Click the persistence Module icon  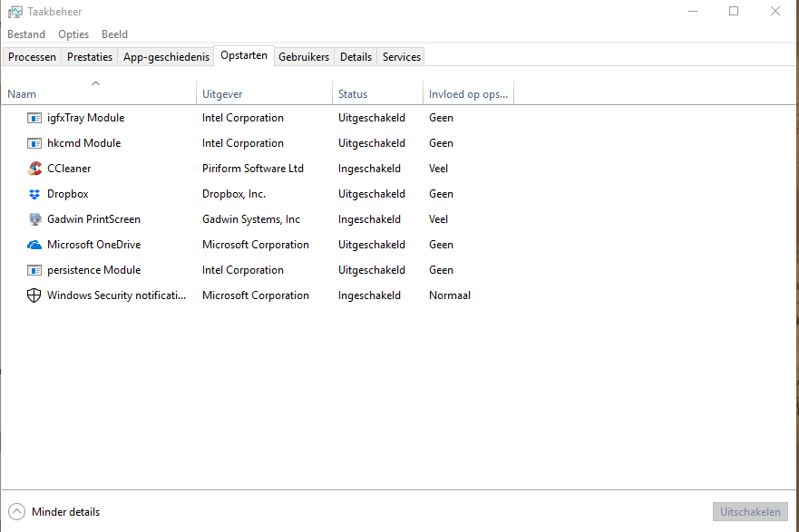[x=34, y=270]
